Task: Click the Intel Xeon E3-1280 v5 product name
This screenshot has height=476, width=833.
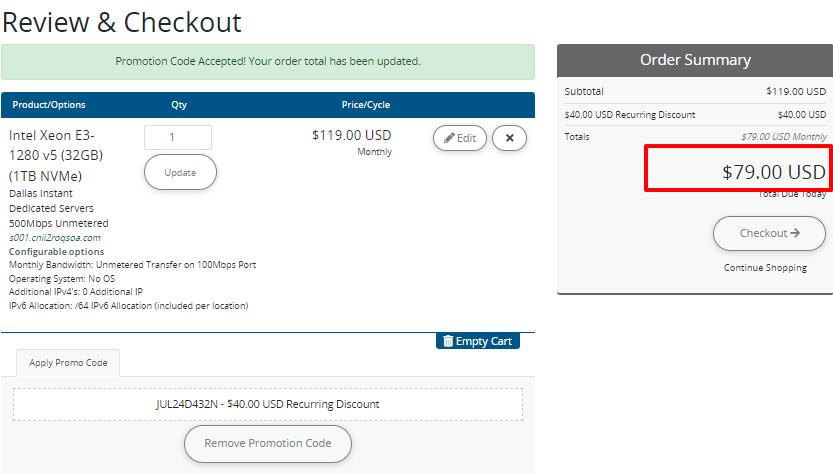Action: (x=56, y=156)
